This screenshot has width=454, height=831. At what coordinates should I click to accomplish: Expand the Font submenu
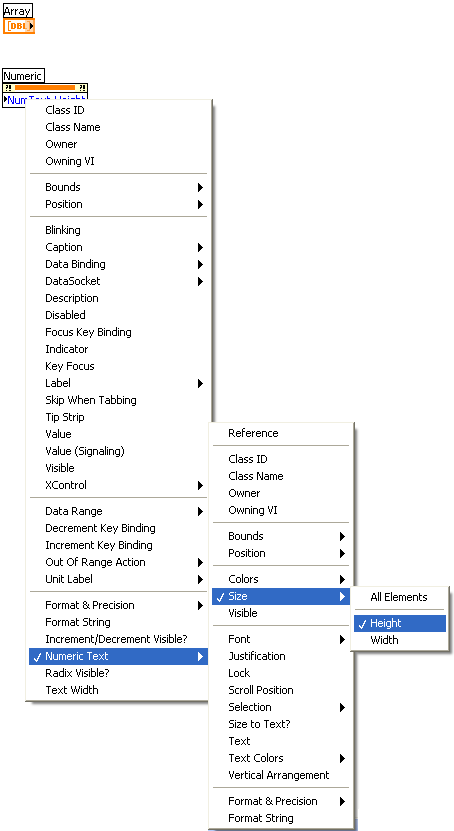pos(281,639)
